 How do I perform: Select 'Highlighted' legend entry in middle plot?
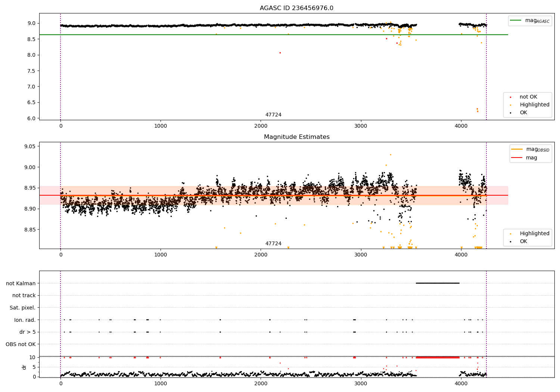534,234
